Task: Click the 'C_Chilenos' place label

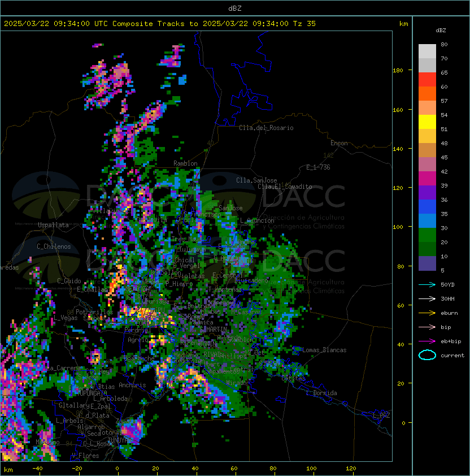Action: point(54,246)
